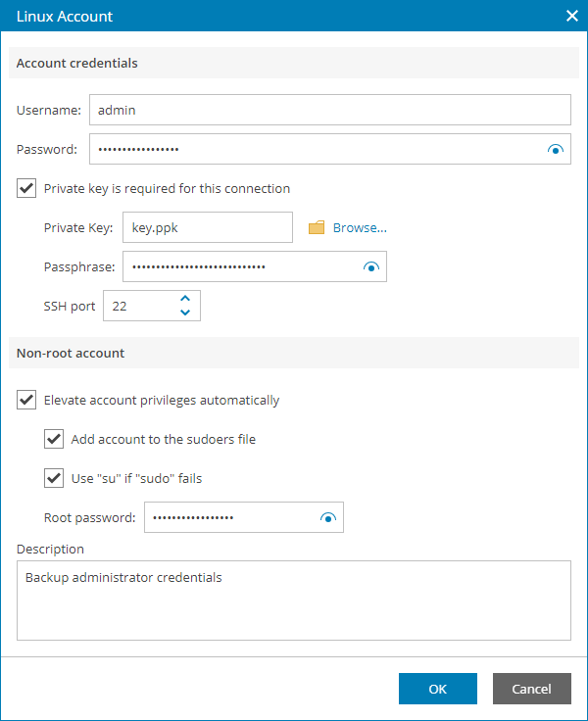Disable Add account to the sudoers file
The image size is (588, 721).
[x=55, y=439]
